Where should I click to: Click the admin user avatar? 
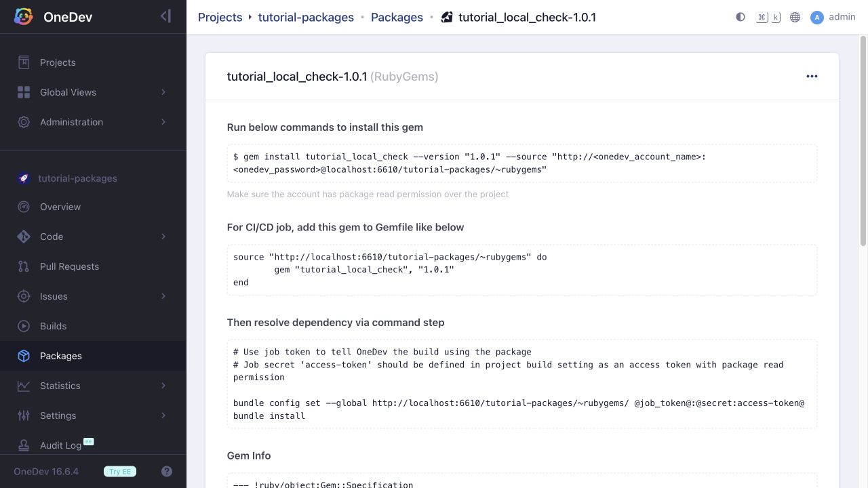[x=817, y=17]
